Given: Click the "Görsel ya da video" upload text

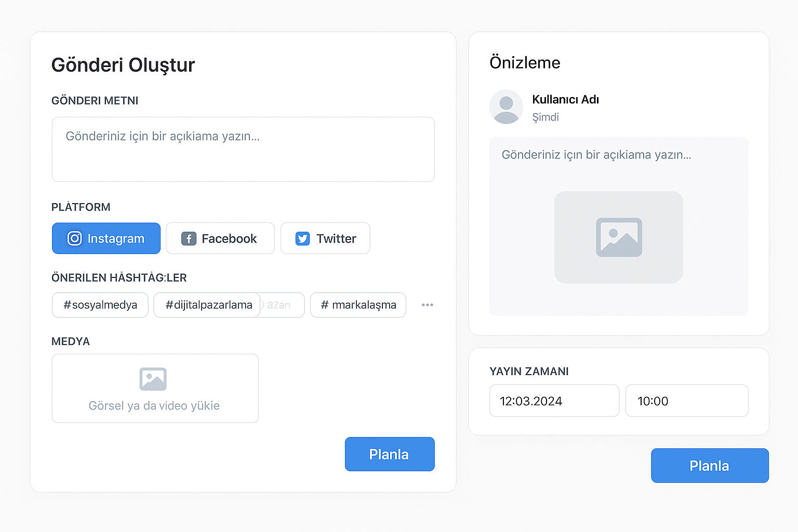Looking at the screenshot, I should pos(154,406).
